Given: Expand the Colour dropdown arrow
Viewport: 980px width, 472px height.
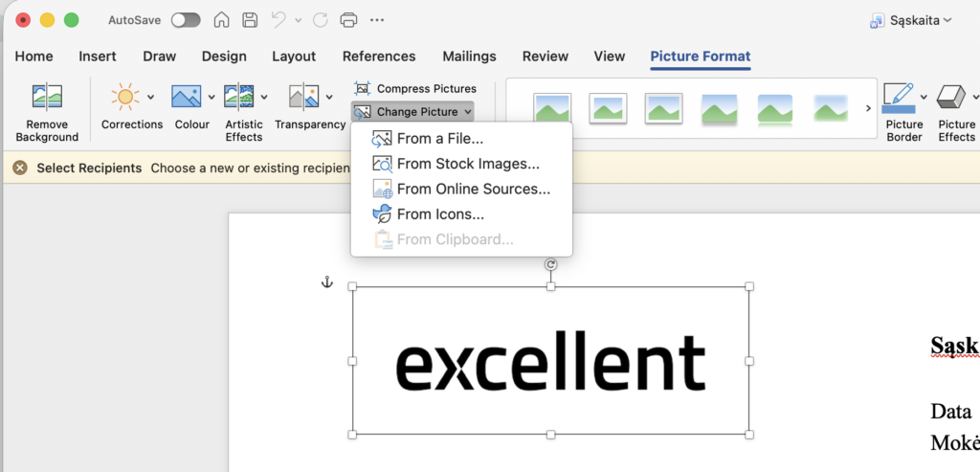Looking at the screenshot, I should pos(212,97).
